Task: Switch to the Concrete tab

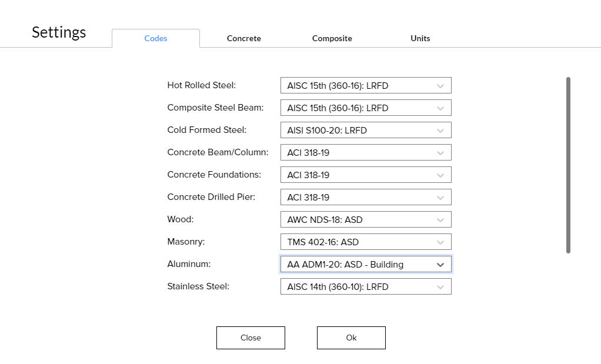Action: tap(244, 38)
